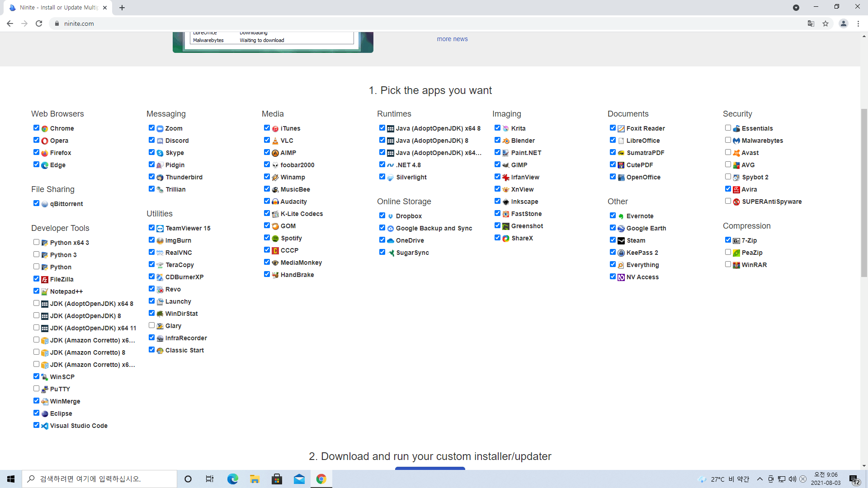Click the Inkscape icon under Imaging
Viewport: 868px width, 488px height.
506,202
